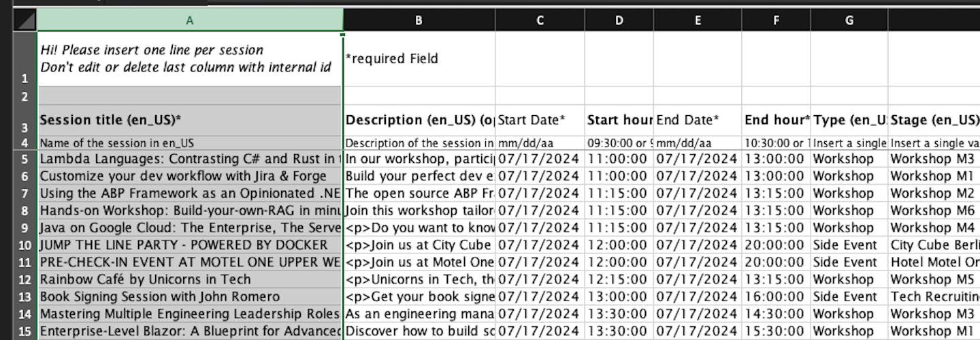The width and height of the screenshot is (980, 340).
Task: Select the column D header
Action: pos(619,20)
